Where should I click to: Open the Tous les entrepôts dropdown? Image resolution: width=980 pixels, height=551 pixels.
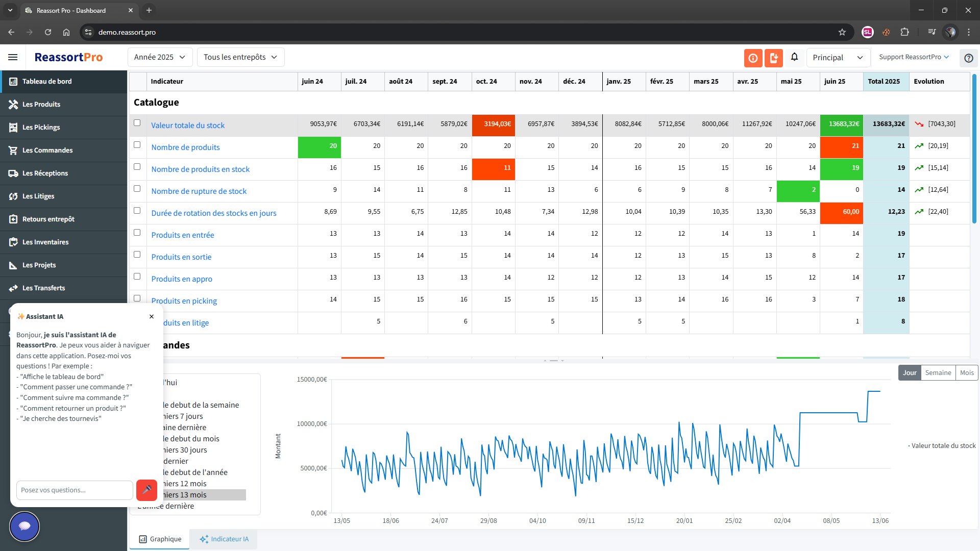point(240,57)
